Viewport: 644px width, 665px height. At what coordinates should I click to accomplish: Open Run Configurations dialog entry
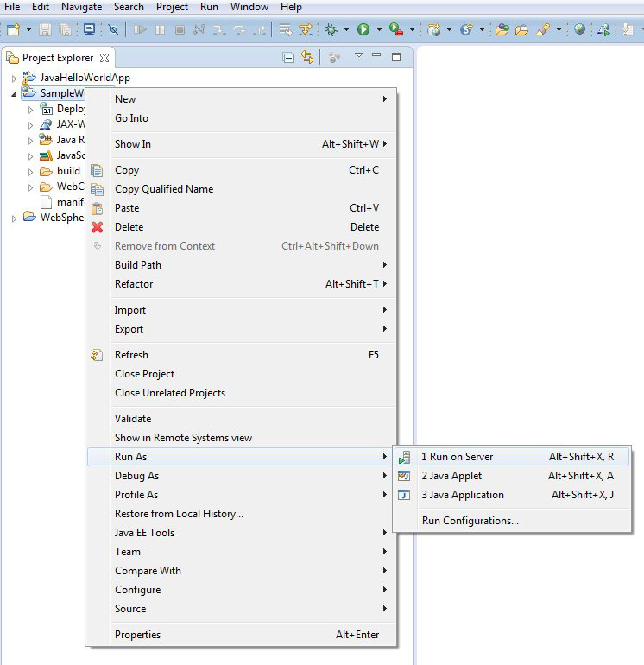tap(512, 521)
